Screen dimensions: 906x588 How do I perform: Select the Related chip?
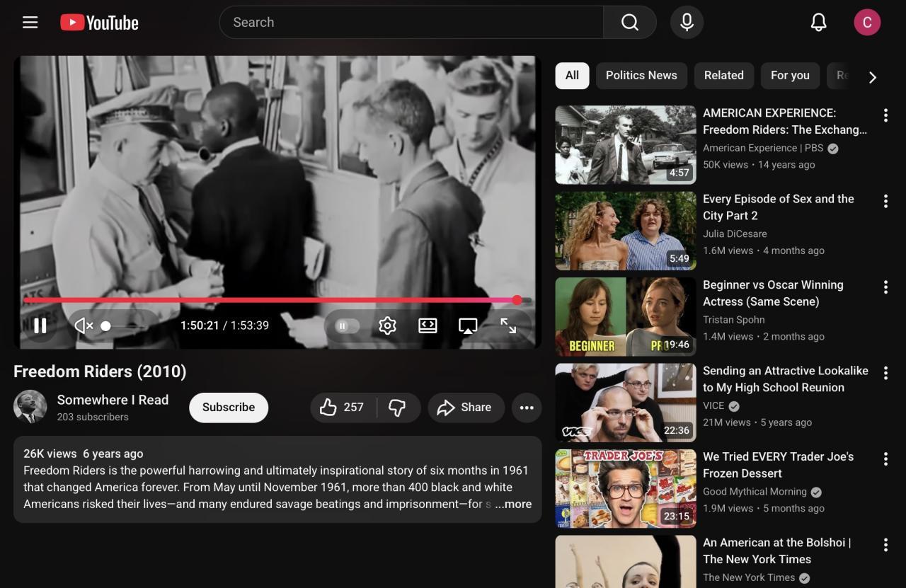pos(723,76)
